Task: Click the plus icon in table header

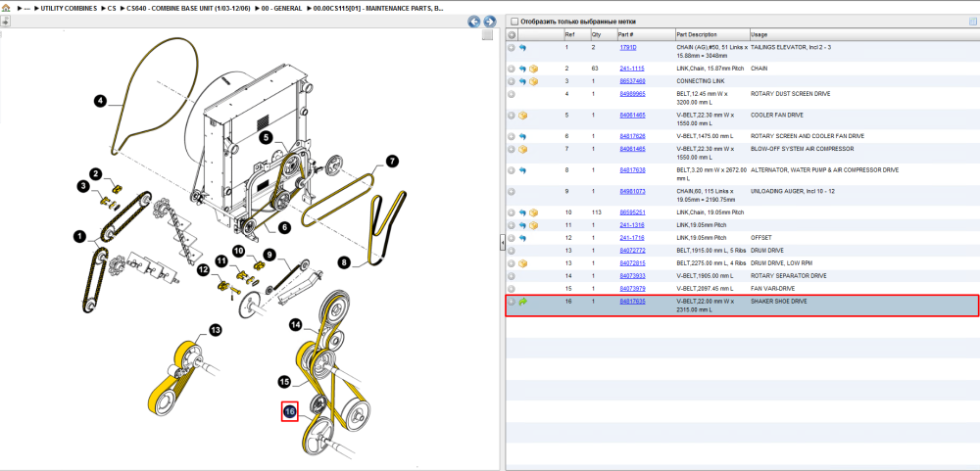Action: (512, 35)
